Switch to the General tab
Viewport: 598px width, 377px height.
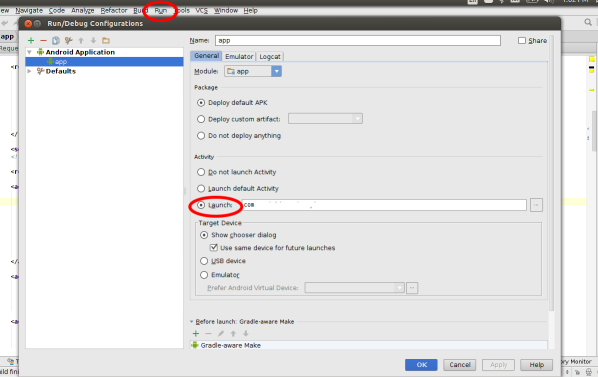(206, 56)
